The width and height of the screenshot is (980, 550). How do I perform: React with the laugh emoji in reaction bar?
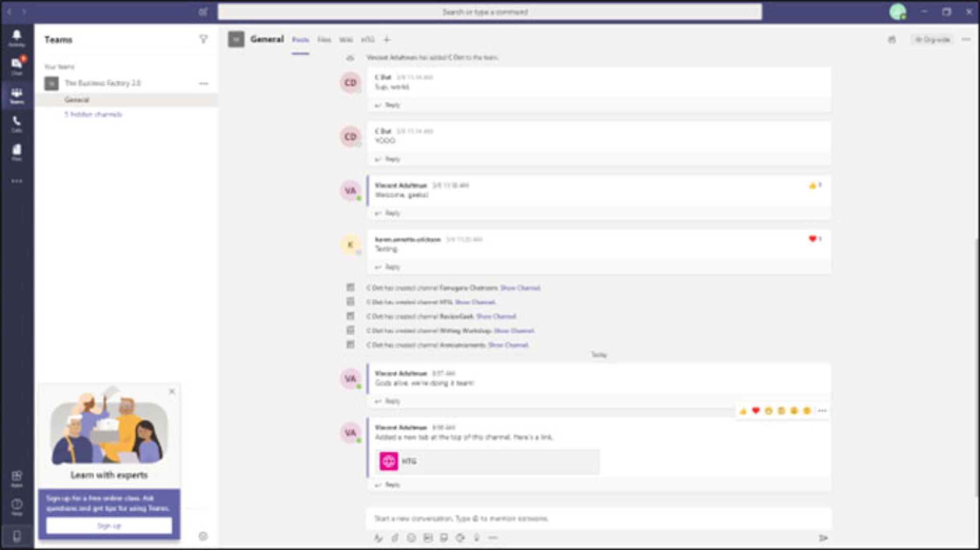point(768,411)
